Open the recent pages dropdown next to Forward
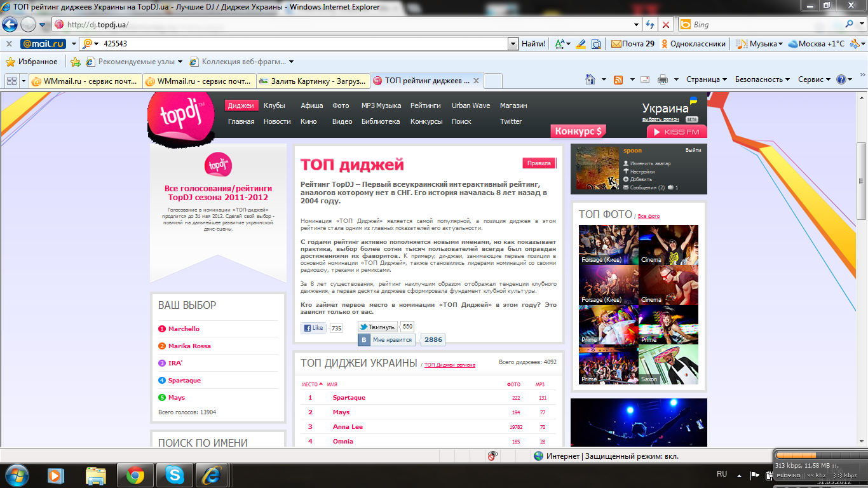 point(42,25)
